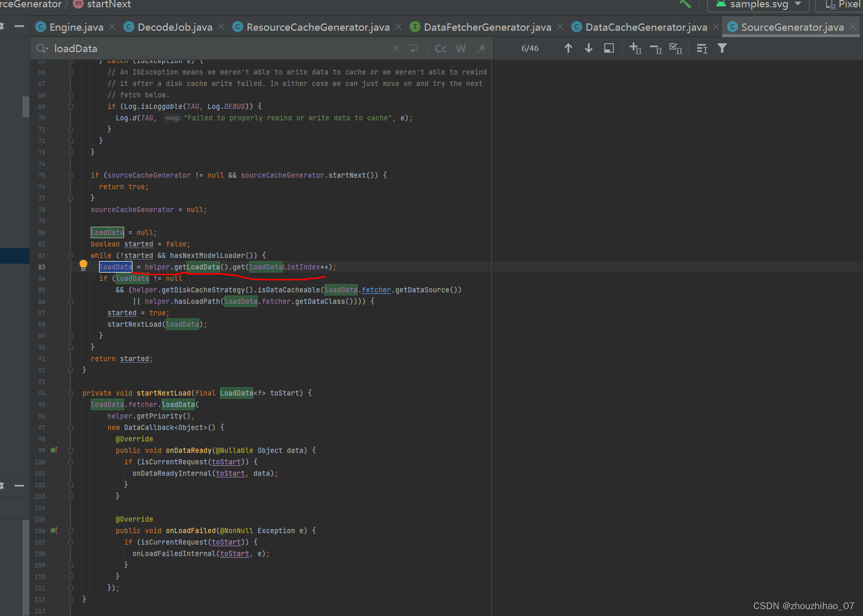Add selection for next occurrence icon

(636, 48)
